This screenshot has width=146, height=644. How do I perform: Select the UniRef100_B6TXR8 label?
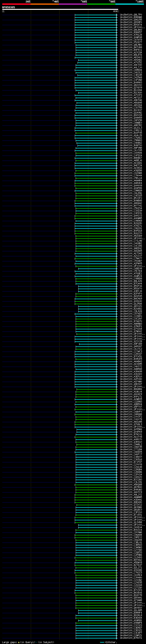(x=131, y=47)
